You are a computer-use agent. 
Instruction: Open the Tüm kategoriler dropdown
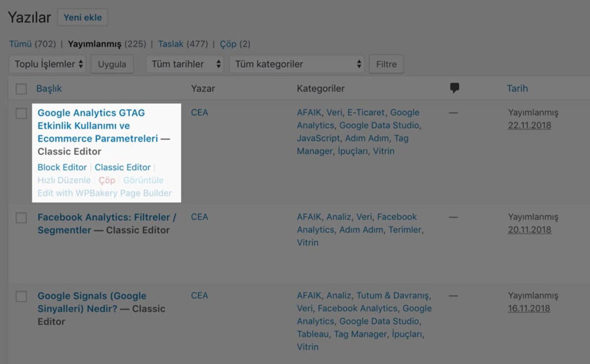pos(297,64)
